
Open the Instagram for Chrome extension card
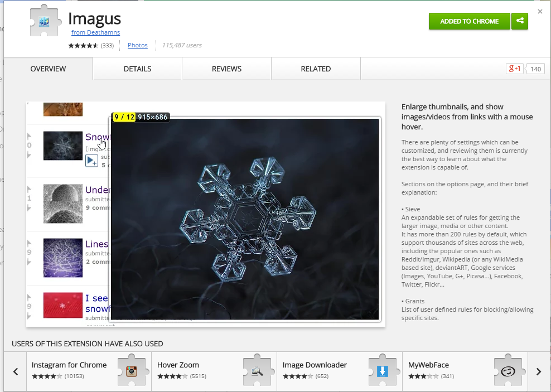pos(89,371)
